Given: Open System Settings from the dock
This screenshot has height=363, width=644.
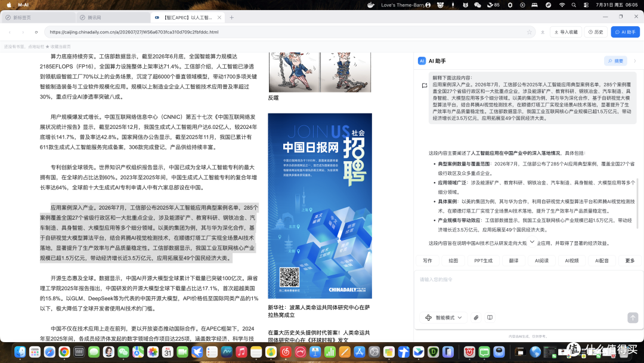Looking at the screenshot, I should 374,352.
